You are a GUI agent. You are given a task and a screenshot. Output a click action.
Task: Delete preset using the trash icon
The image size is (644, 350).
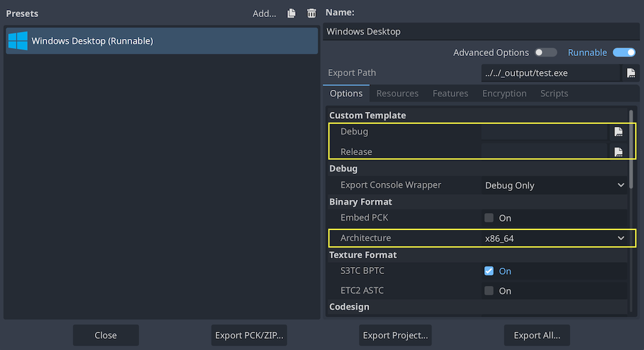pyautogui.click(x=311, y=13)
